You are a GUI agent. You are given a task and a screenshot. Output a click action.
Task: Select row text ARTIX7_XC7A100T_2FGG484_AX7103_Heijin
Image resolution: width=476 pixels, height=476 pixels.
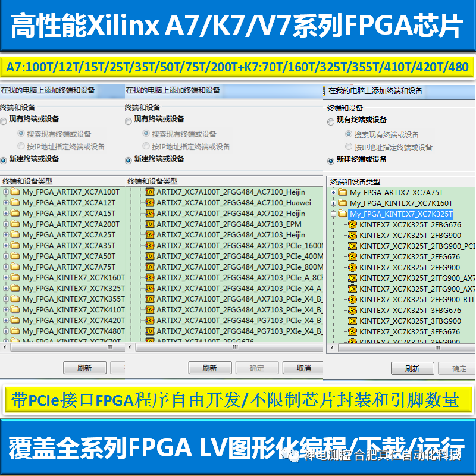click(231, 234)
